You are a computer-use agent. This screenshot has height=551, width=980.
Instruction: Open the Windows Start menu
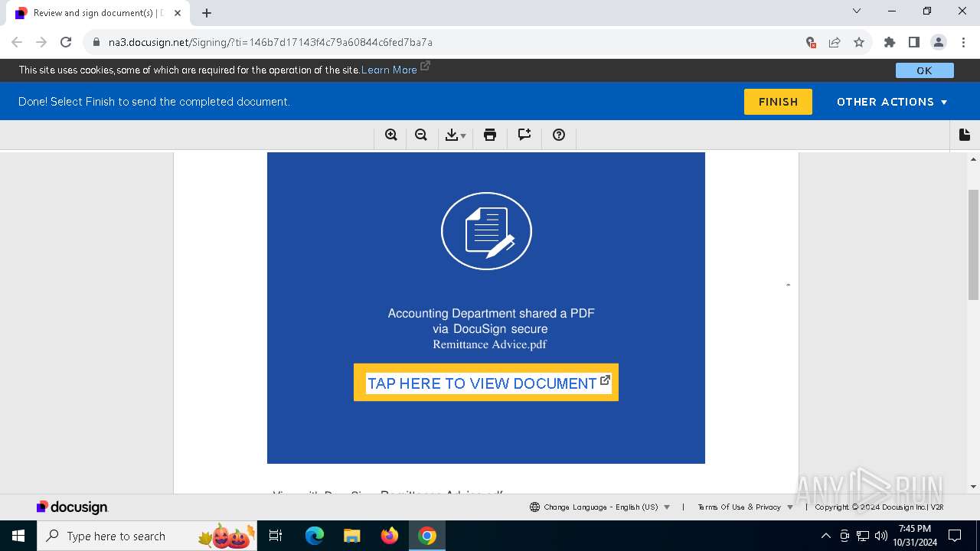click(18, 536)
